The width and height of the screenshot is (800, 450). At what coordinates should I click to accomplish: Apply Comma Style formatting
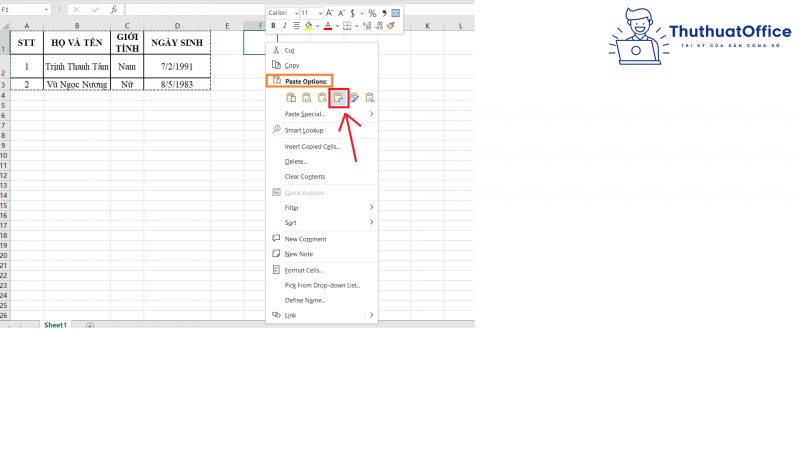click(384, 13)
